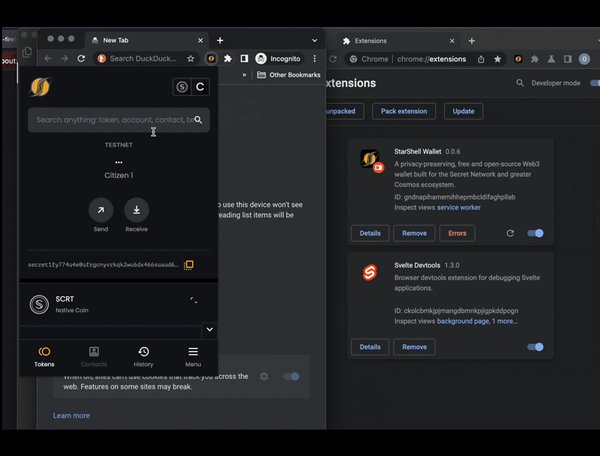Go forward in the incognito window
This screenshot has width=600, height=456.
click(64, 59)
